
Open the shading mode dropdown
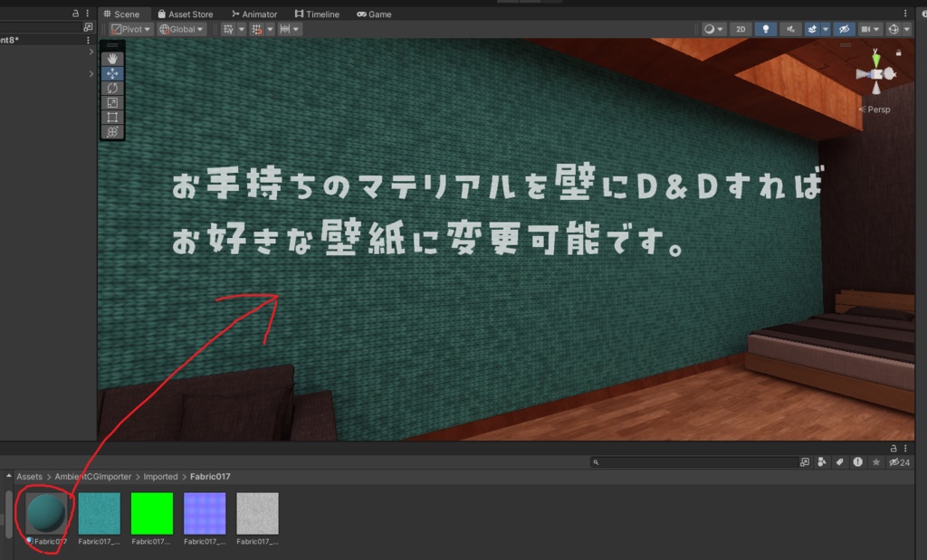pos(712,29)
